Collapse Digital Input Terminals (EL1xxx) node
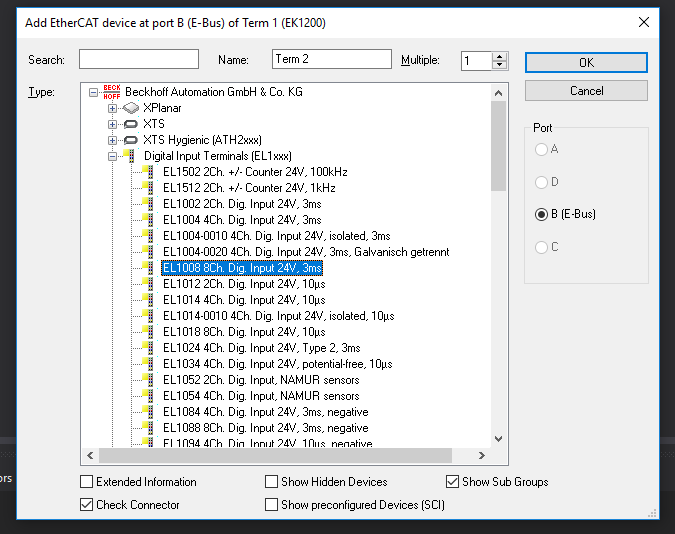The image size is (675, 534). pyautogui.click(x=112, y=156)
